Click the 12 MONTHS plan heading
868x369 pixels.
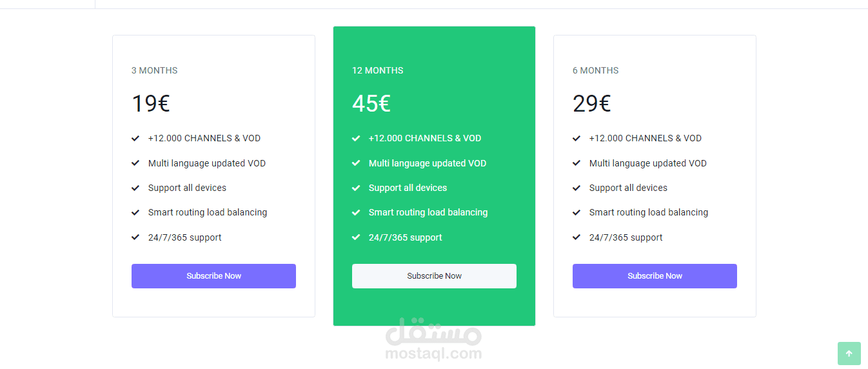coord(378,70)
